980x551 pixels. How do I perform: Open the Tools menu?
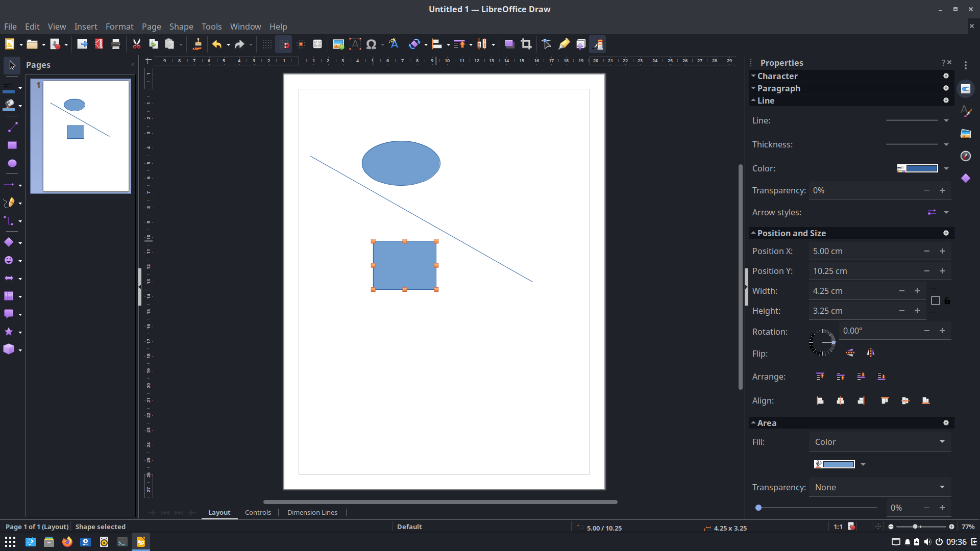click(211, 27)
